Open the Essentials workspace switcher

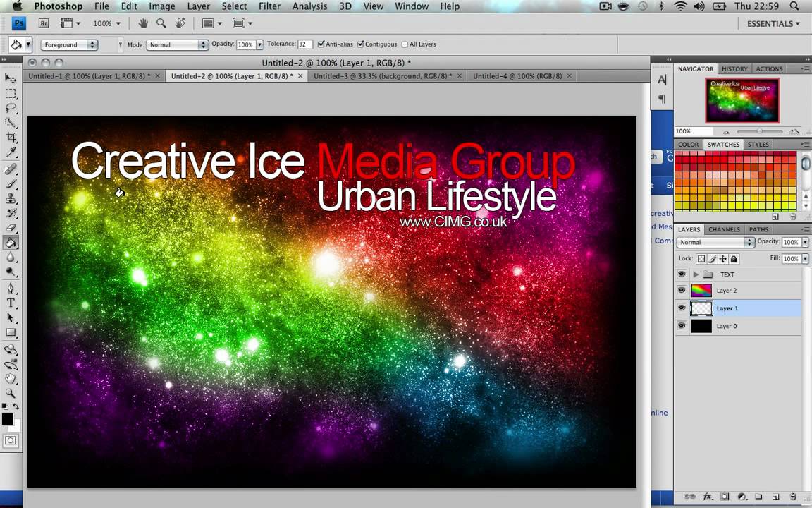773,23
